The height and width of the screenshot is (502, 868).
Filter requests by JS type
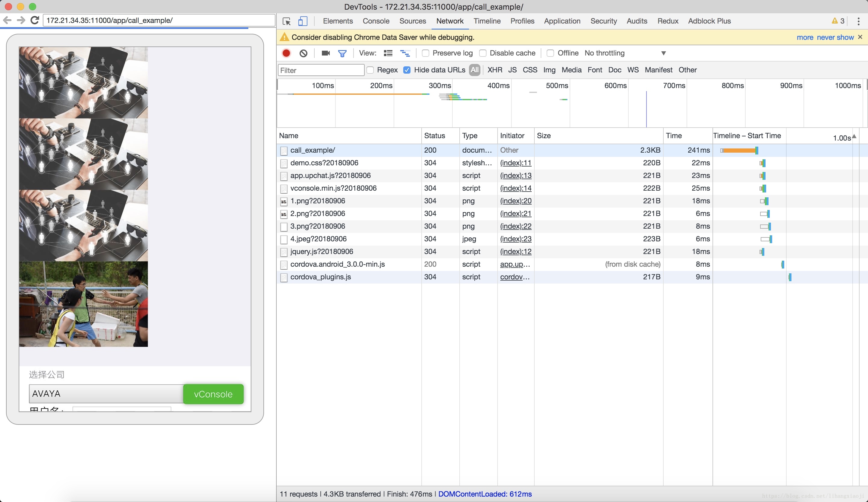tap(512, 70)
